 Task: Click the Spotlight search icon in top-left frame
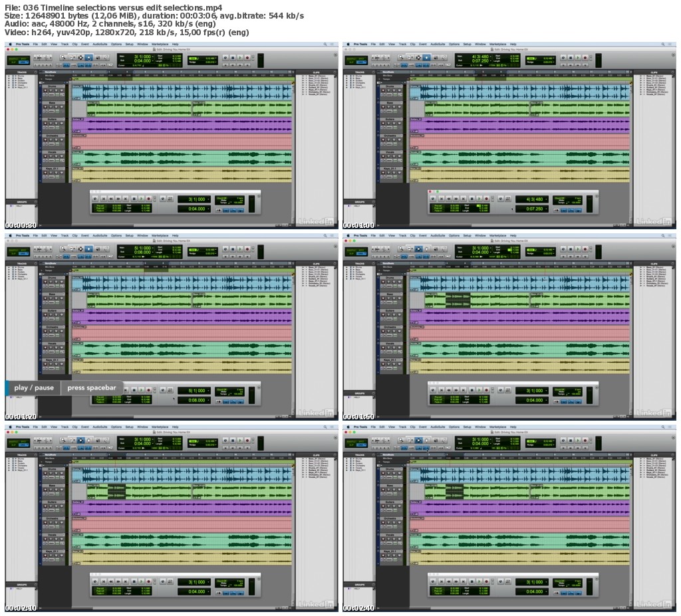(x=325, y=44)
